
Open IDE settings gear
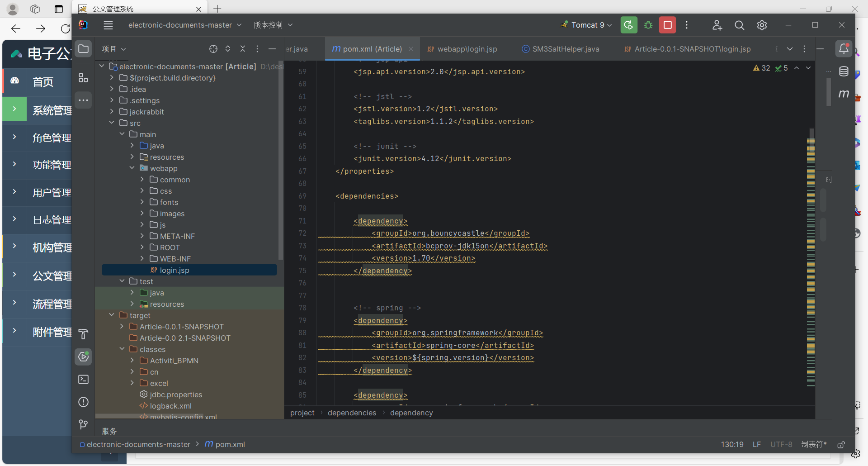coord(762,25)
